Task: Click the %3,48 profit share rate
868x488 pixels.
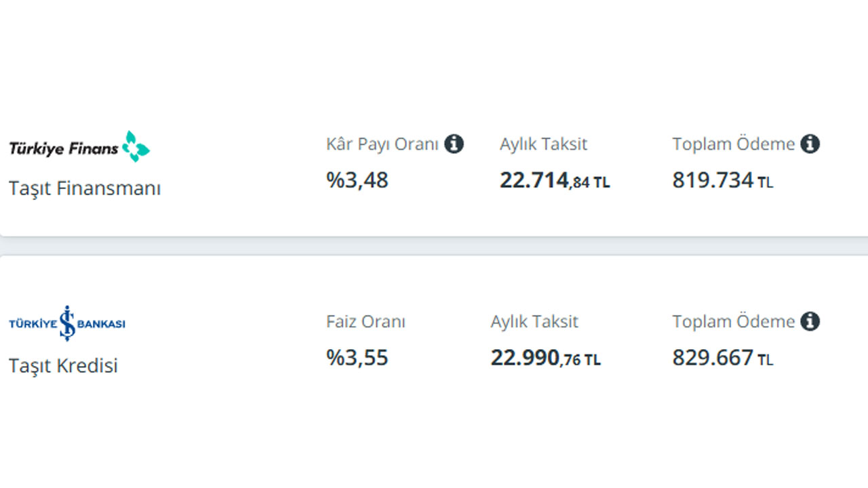Action: click(x=357, y=180)
